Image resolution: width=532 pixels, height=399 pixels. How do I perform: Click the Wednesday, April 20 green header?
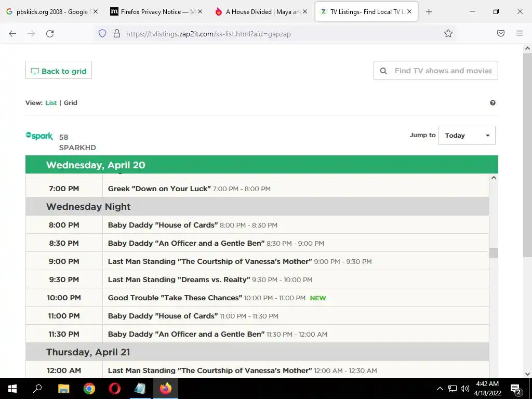coord(262,165)
